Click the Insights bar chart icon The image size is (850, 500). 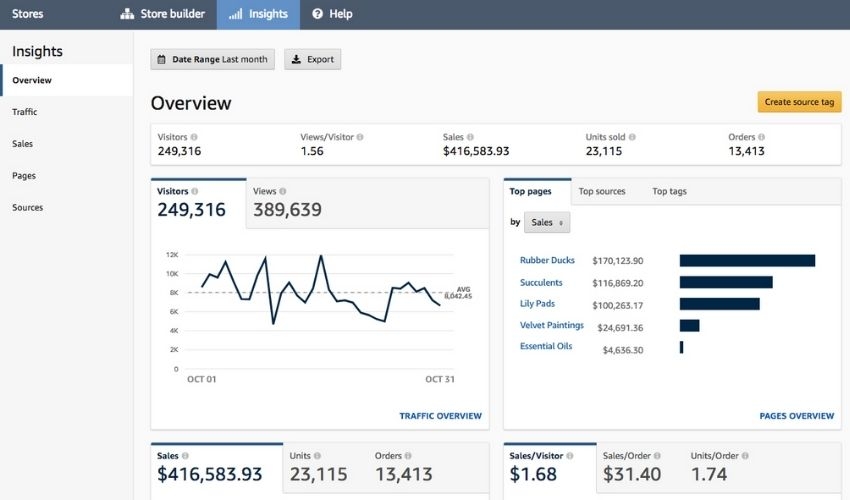[235, 14]
